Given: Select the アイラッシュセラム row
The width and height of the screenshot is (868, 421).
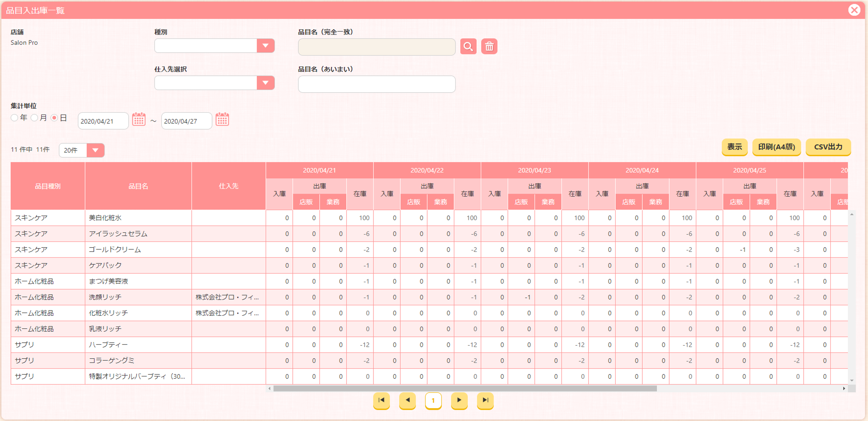Looking at the screenshot, I should tap(429, 234).
